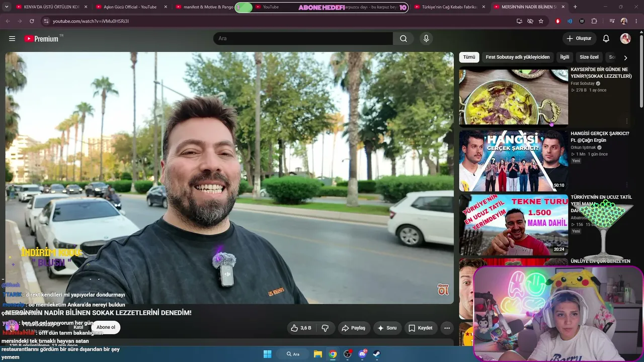
Task: Switch to Türkiye'nin Cağ Kebabı tab
Action: tap(449, 7)
